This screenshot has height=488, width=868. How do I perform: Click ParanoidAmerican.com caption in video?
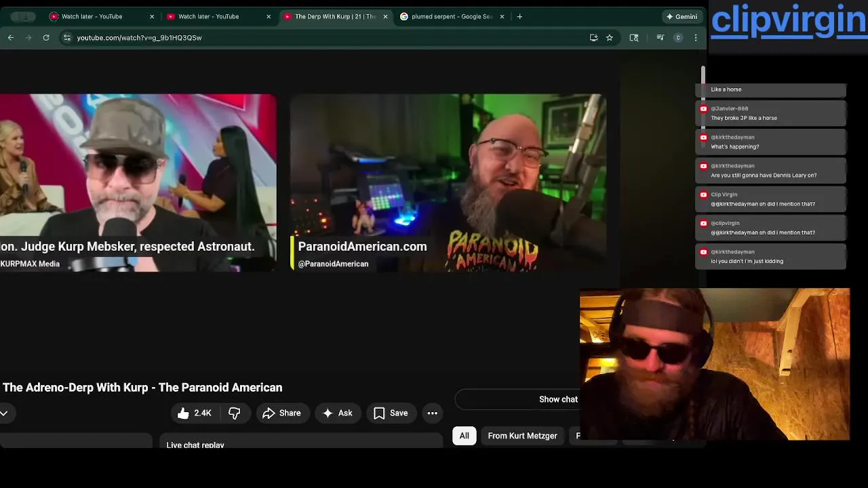[362, 247]
